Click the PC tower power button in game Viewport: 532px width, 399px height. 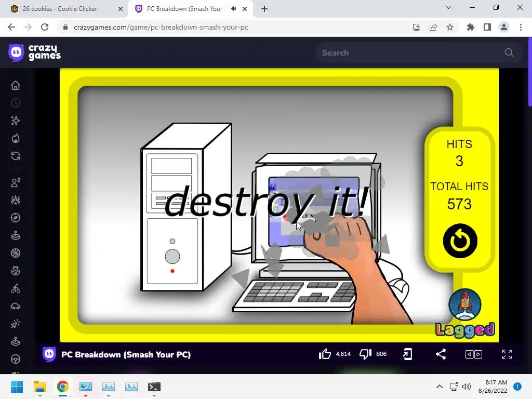click(x=172, y=257)
